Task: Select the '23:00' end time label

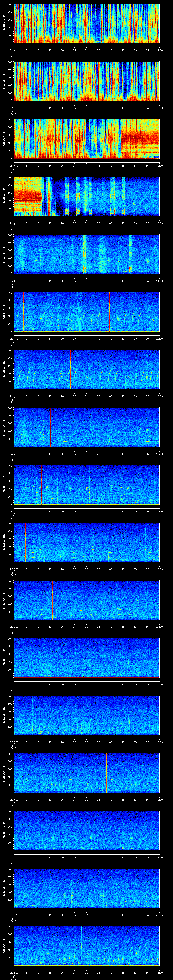Action: tap(160, 396)
